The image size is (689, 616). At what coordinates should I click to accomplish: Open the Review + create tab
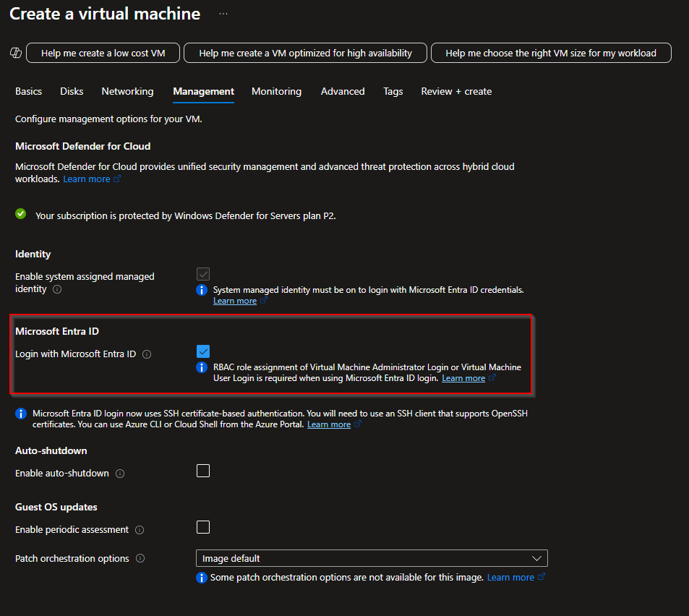(x=456, y=91)
